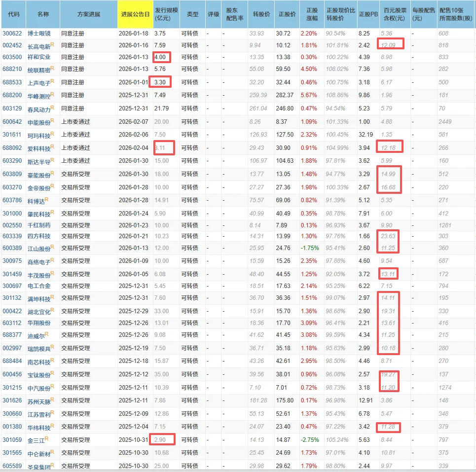Click the R marker beside 长高电新
476x472 pixels.
52,44
